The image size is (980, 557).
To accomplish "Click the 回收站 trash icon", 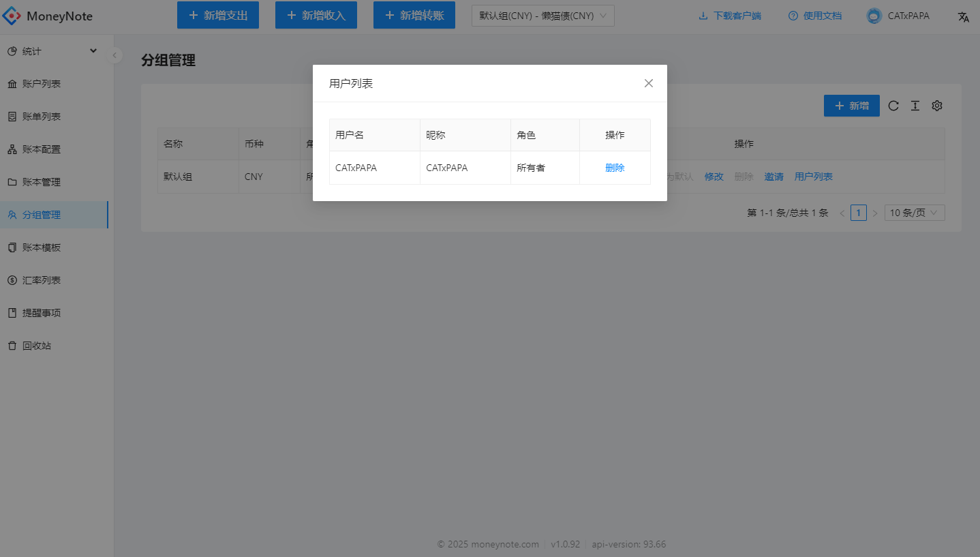I will click(x=12, y=346).
